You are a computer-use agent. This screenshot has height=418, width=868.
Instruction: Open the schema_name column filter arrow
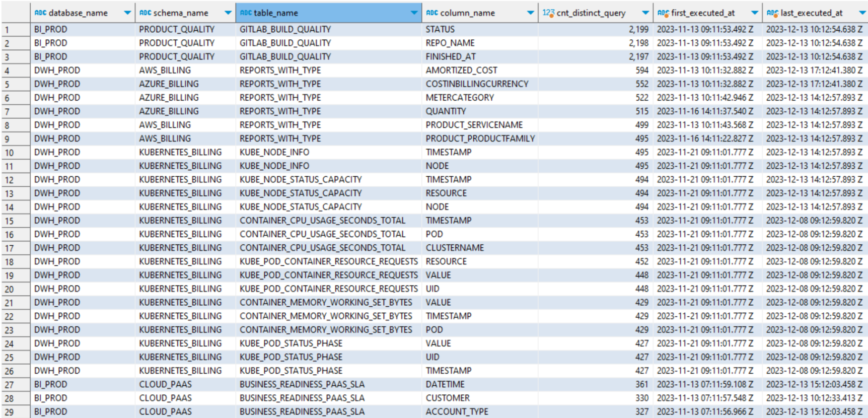[x=228, y=13]
